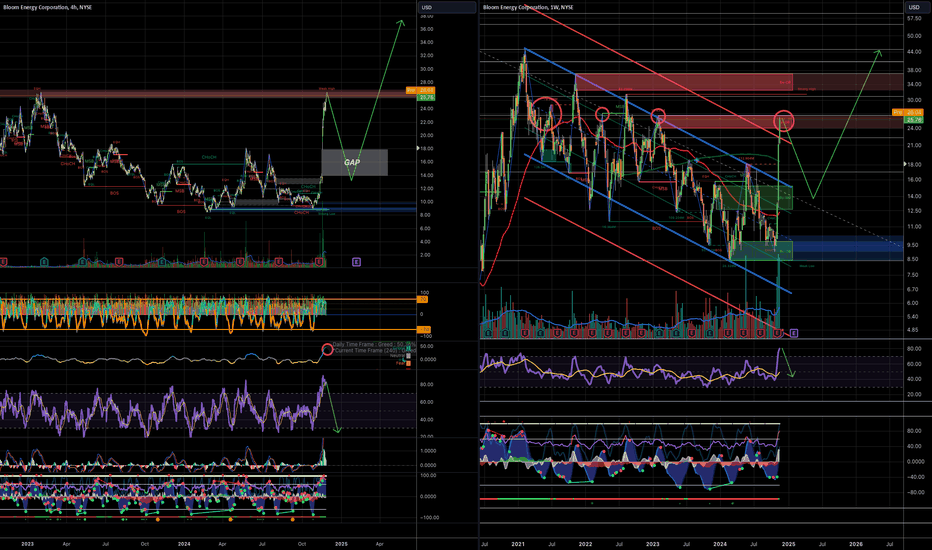Select the green projection arrow tip on the 4h chart

(x=401, y=23)
